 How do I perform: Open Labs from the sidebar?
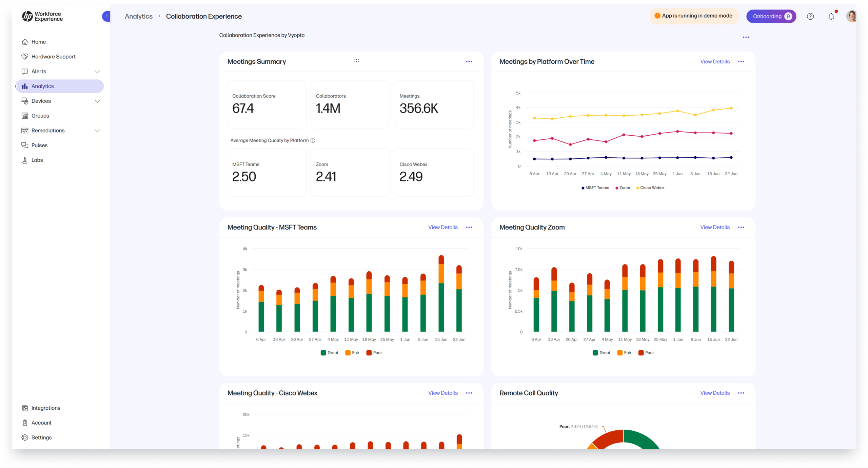tap(37, 160)
